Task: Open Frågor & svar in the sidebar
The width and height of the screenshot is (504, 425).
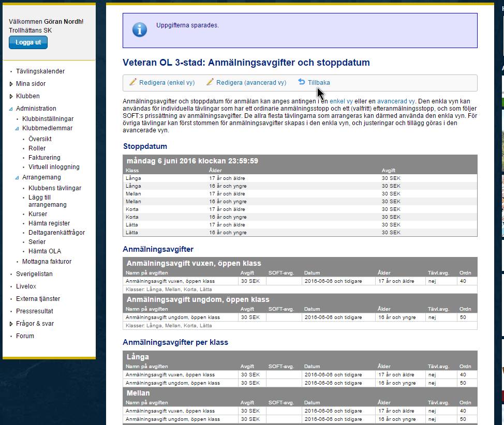Action: pos(35,324)
